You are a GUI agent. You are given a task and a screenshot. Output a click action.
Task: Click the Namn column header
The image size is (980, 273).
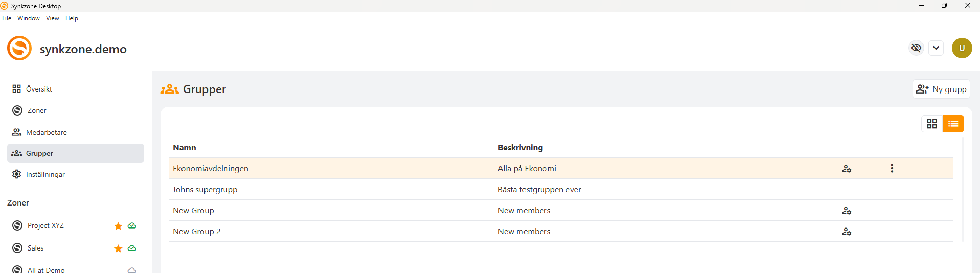point(185,147)
